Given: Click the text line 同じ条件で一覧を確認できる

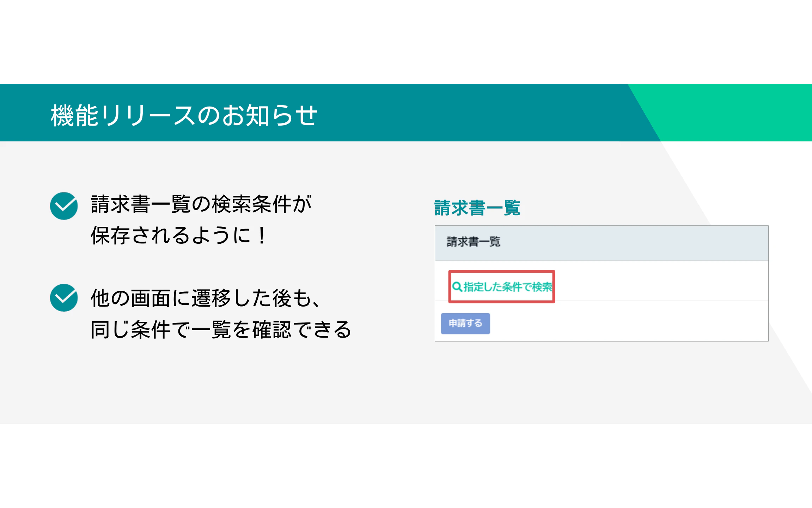Looking at the screenshot, I should 221,330.
